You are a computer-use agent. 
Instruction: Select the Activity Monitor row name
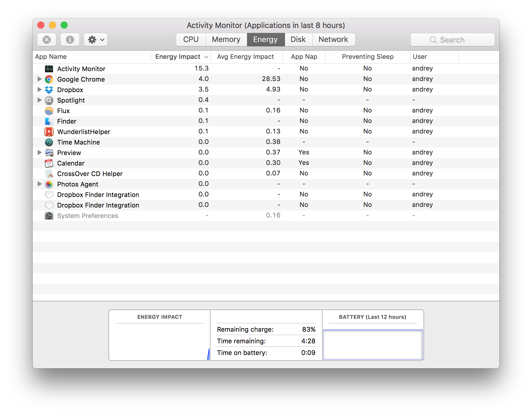(81, 69)
